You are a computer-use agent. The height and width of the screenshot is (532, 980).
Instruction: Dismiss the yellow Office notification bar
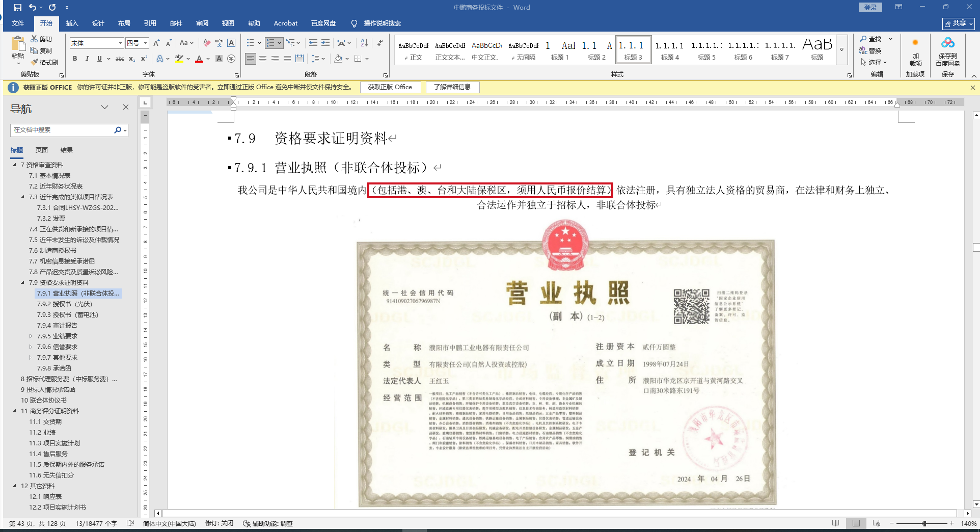[973, 87]
